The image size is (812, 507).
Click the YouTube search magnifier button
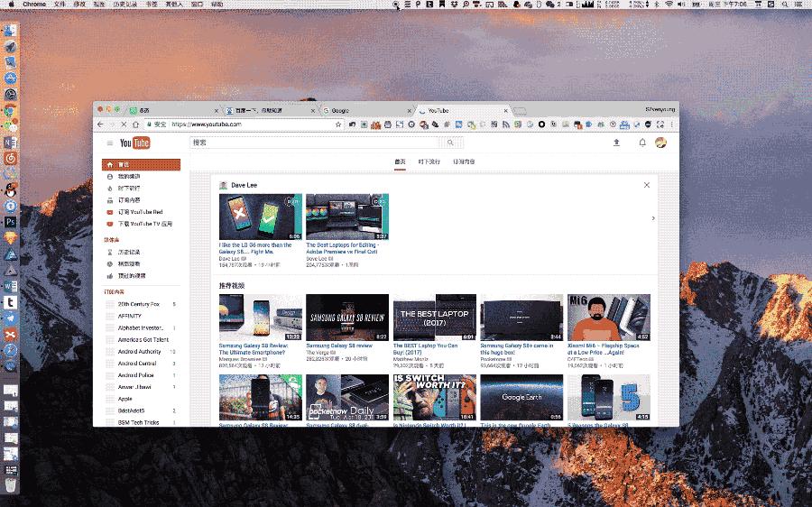pos(450,143)
